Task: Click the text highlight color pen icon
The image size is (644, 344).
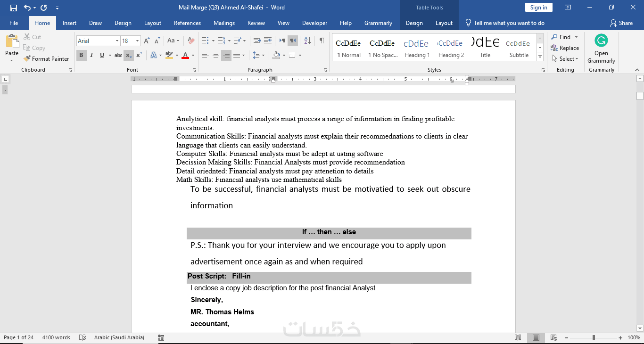Action: 169,55
